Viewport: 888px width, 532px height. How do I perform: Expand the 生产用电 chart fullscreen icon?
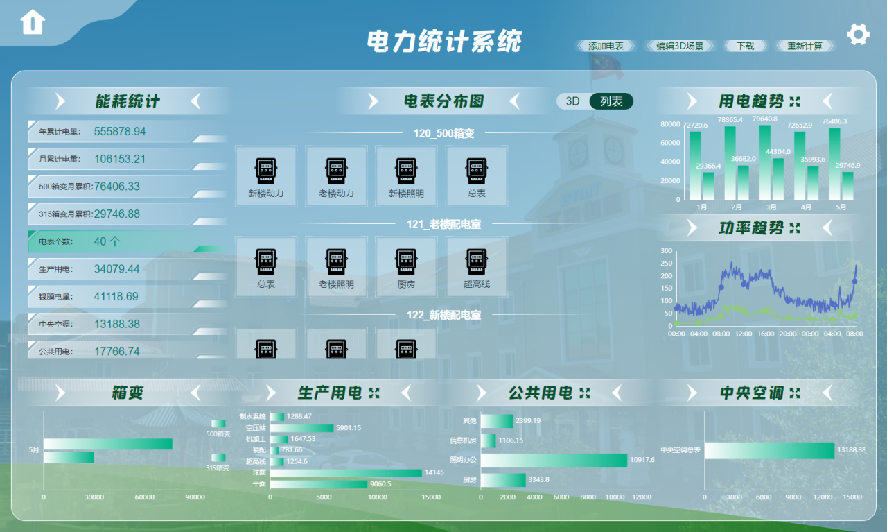(x=374, y=393)
